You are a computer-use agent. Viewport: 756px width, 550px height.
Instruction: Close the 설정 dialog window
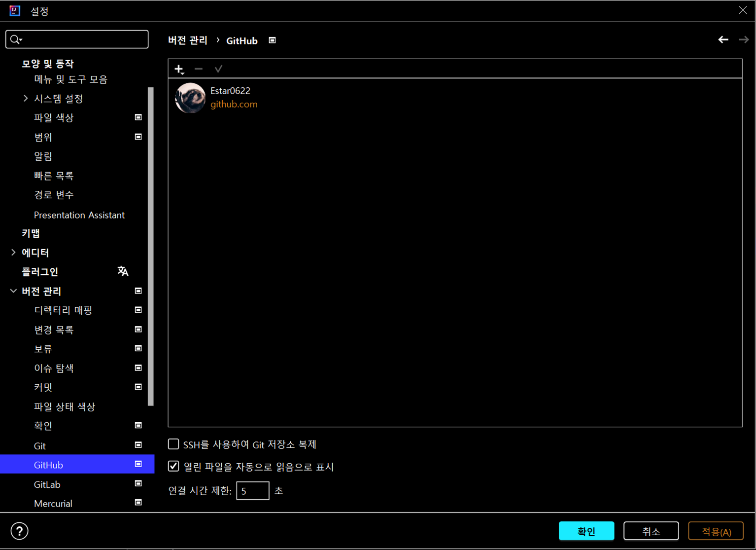(x=743, y=10)
